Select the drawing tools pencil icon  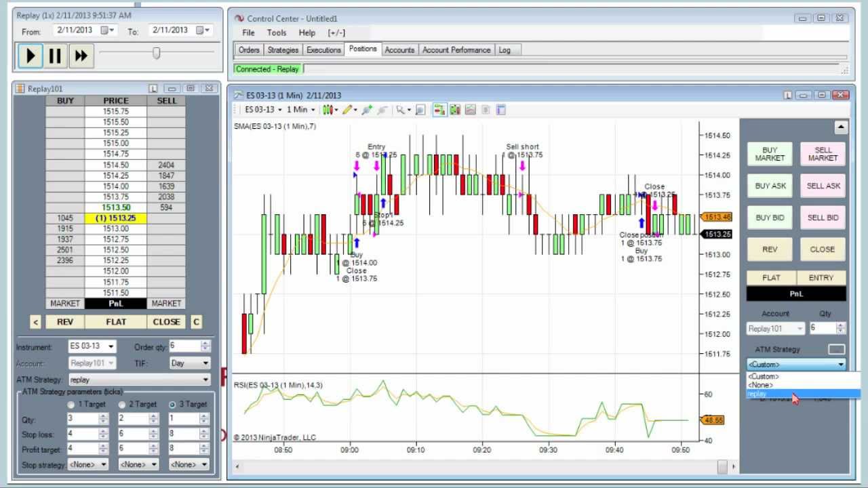[349, 110]
